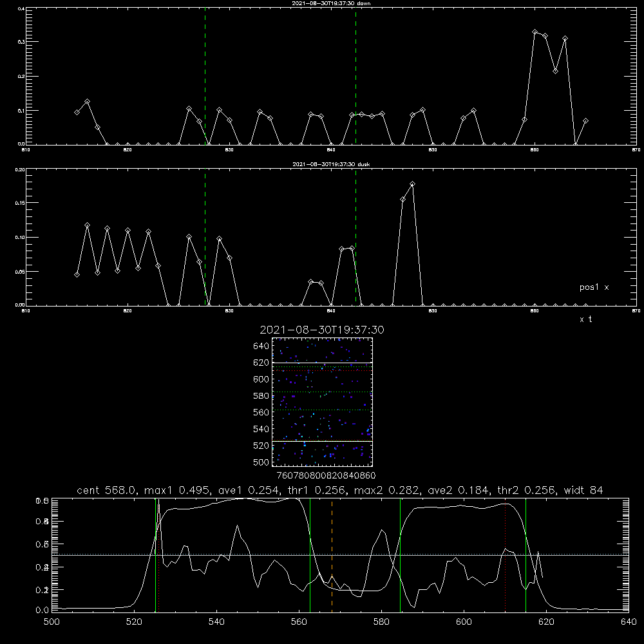Select left green dashed line in dawn panel
This screenshot has height=644, width=644.
pos(205,76)
